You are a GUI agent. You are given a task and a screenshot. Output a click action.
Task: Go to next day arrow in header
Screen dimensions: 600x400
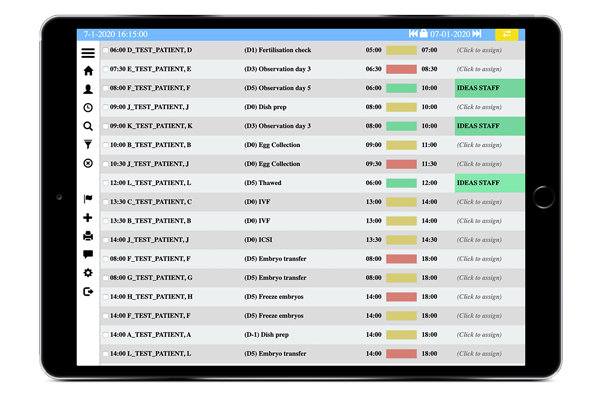tap(477, 34)
